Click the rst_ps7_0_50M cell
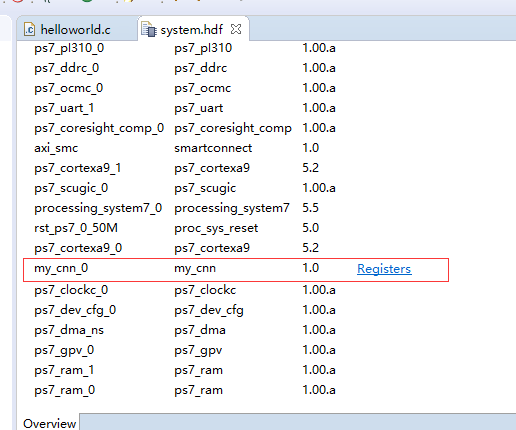The width and height of the screenshot is (516, 430). coord(76,228)
